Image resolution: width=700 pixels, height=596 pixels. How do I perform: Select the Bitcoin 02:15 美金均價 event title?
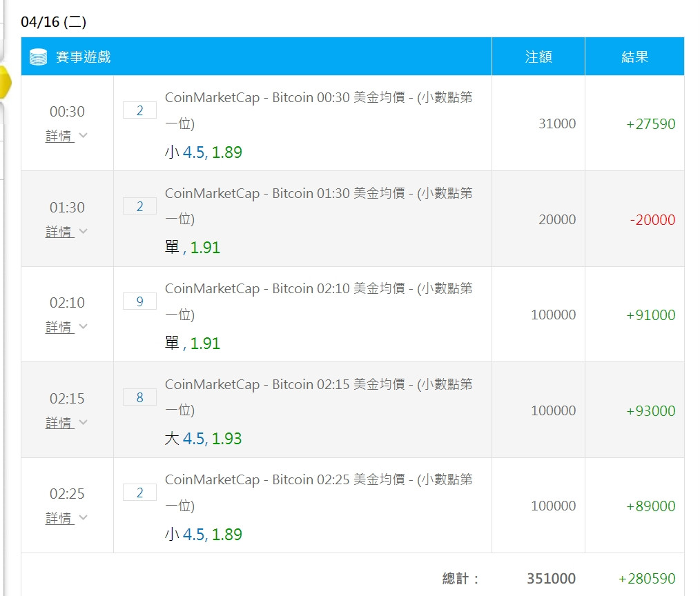click(319, 397)
